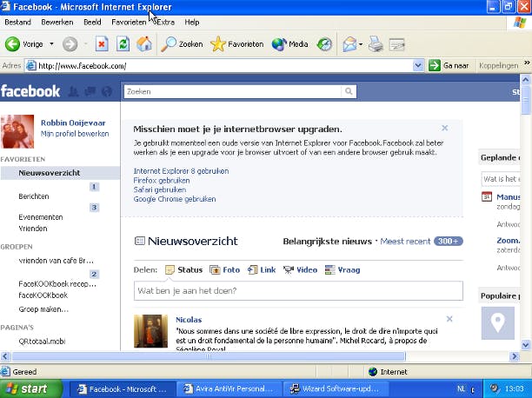Select the Vraag share option
Viewport: 532px width, 398px height.
click(x=342, y=269)
